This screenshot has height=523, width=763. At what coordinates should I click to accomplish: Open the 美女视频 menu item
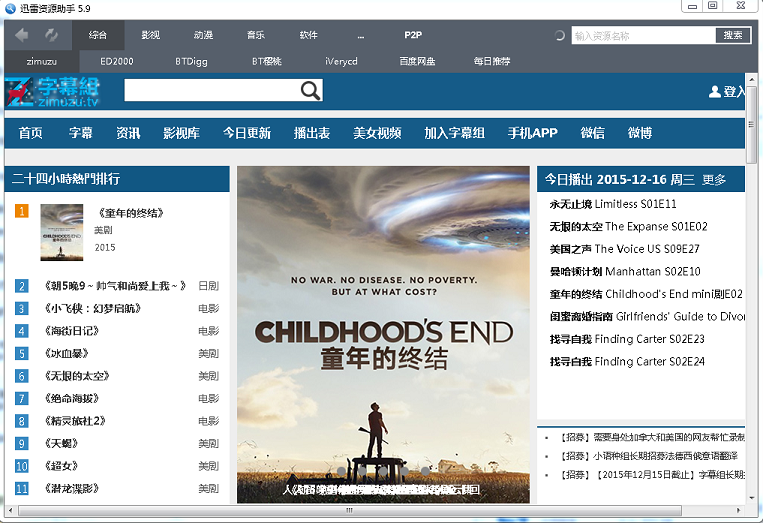click(377, 133)
